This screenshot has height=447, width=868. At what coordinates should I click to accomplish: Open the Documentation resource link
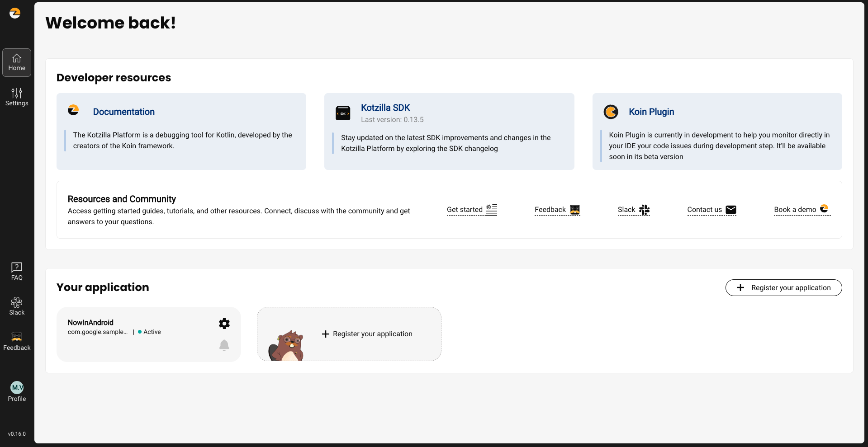(123, 112)
